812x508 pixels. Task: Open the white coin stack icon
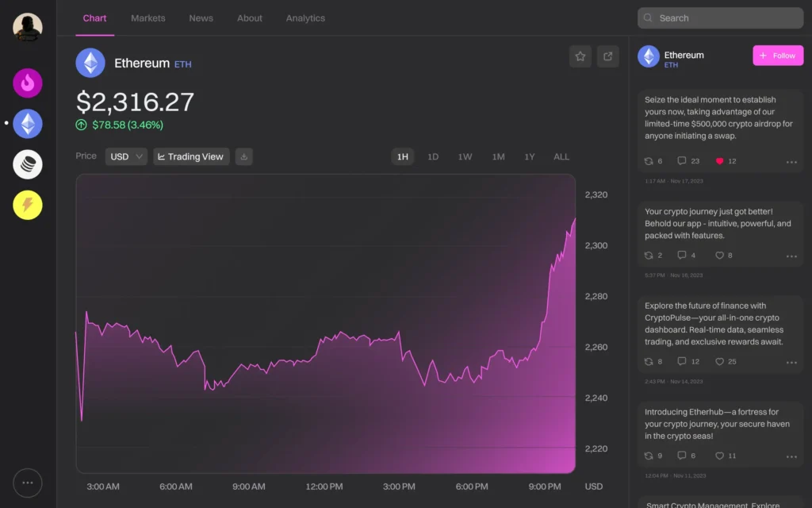[28, 164]
